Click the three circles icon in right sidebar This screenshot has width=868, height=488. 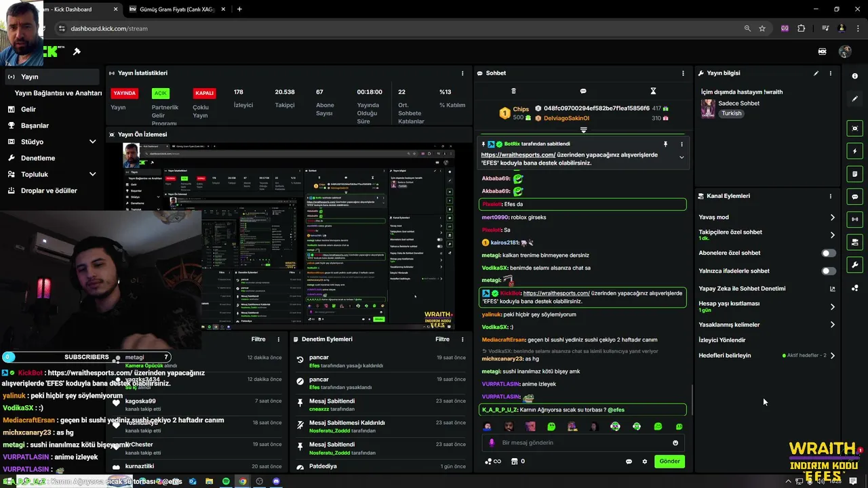[855, 288]
